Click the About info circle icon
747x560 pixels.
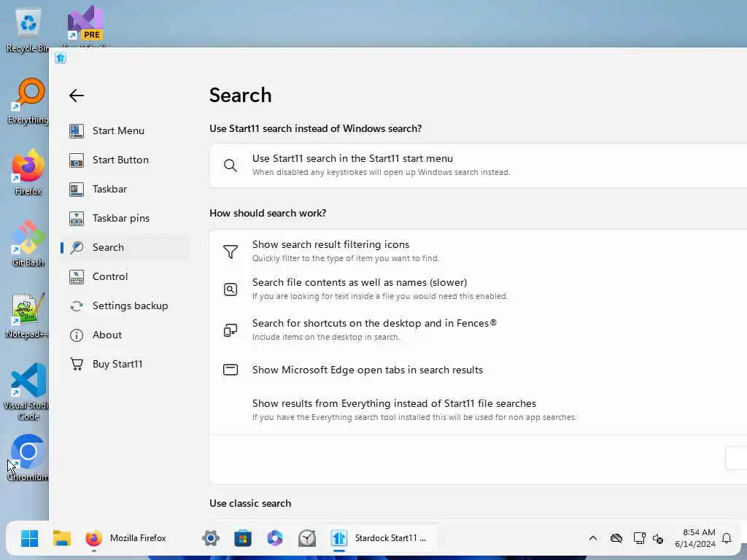76,335
